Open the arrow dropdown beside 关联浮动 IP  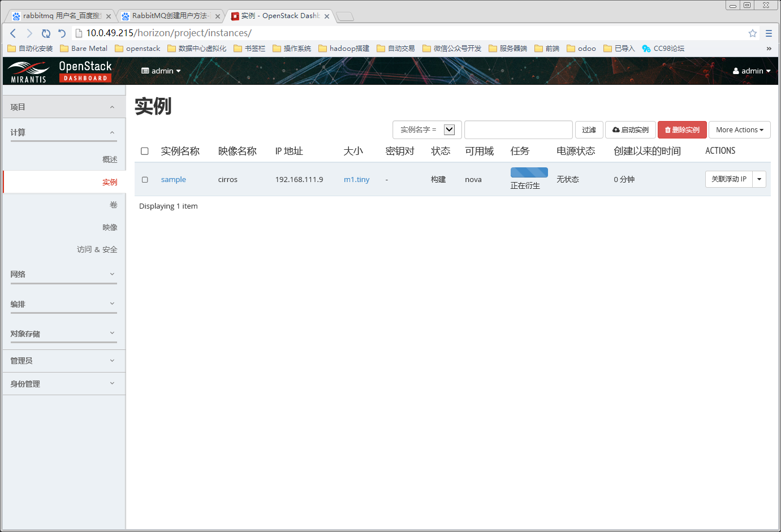point(759,179)
